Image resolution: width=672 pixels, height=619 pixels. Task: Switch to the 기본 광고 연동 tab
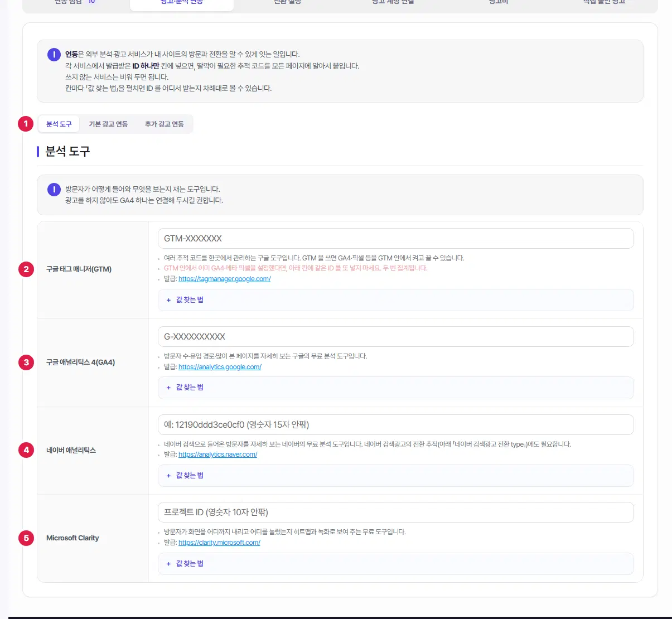tap(108, 124)
